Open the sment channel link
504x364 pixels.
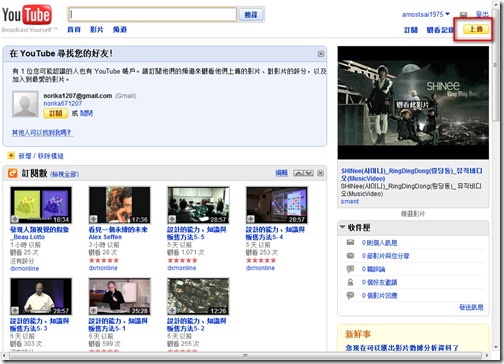pyautogui.click(x=350, y=201)
